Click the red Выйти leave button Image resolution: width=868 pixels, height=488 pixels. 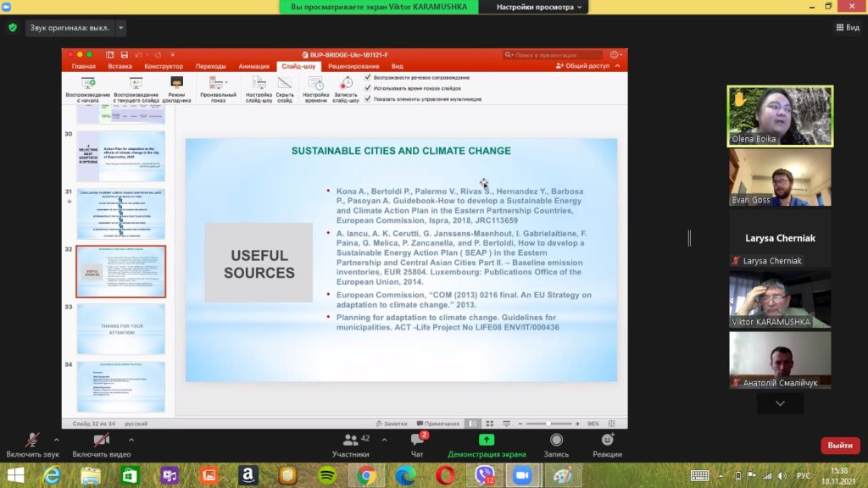point(839,446)
